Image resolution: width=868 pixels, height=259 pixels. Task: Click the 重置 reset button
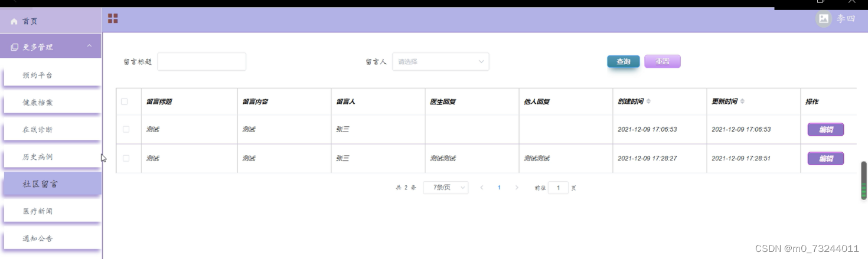pos(663,61)
